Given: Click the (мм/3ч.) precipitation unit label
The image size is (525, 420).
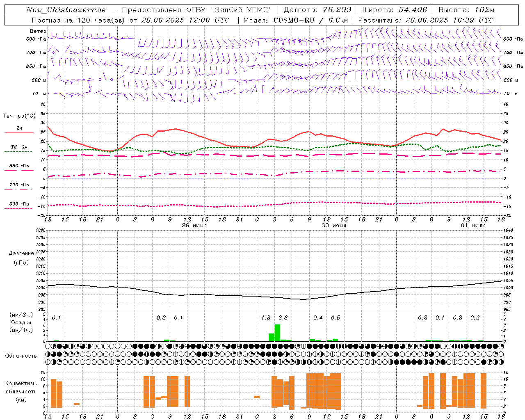Looking at the screenshot, I should pos(21,315).
